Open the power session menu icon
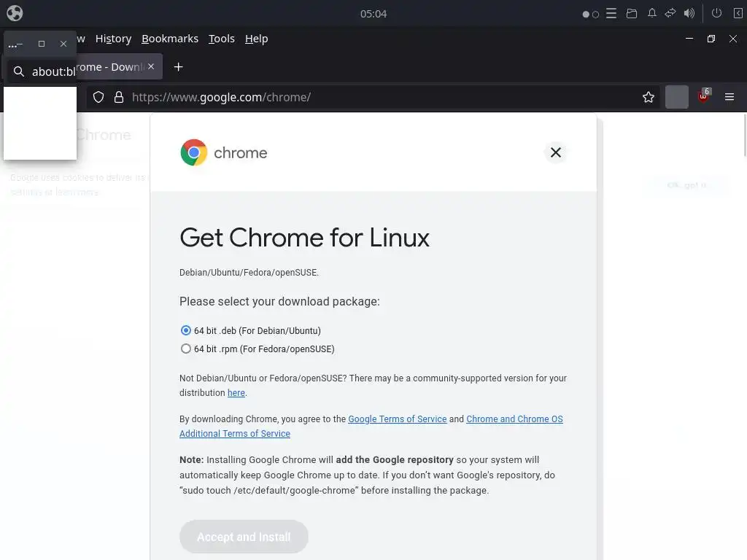 tap(716, 13)
